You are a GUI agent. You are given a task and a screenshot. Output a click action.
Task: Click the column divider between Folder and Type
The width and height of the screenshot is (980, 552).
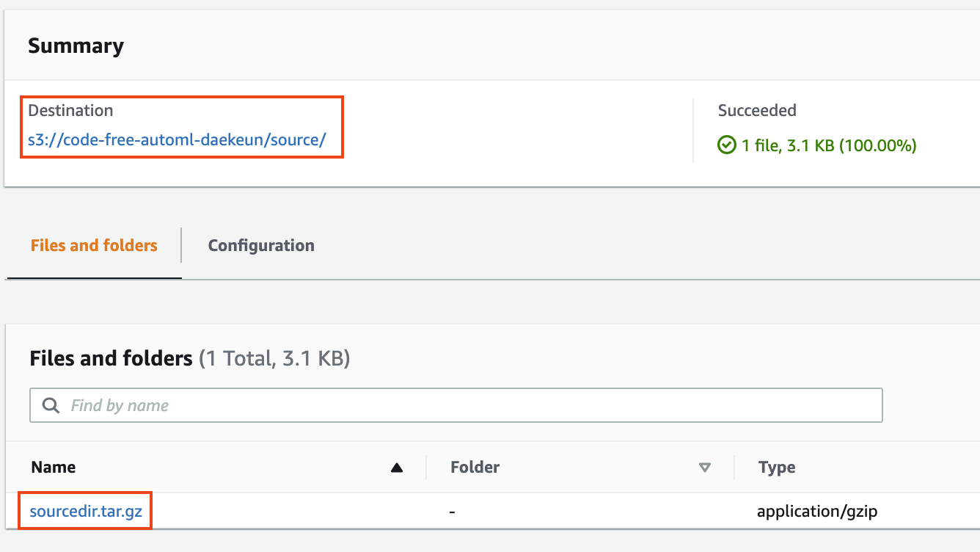pyautogui.click(x=734, y=467)
